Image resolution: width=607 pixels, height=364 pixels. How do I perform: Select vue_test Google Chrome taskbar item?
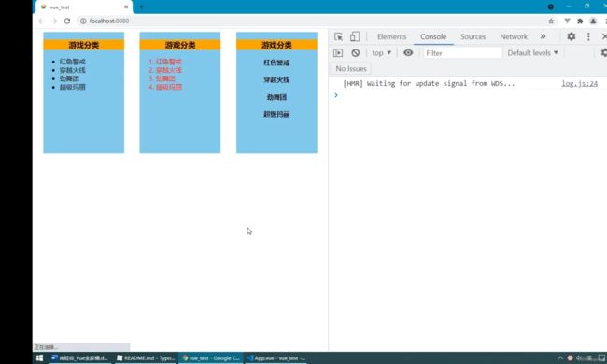tap(211, 358)
